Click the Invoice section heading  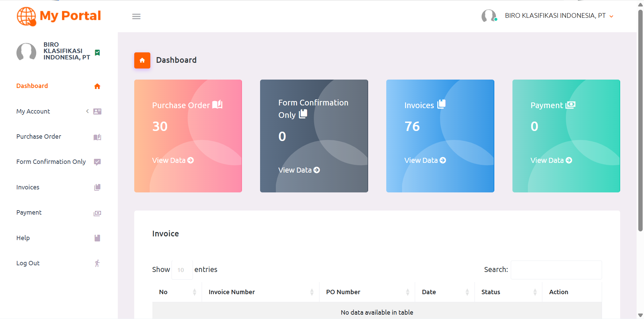pos(165,234)
